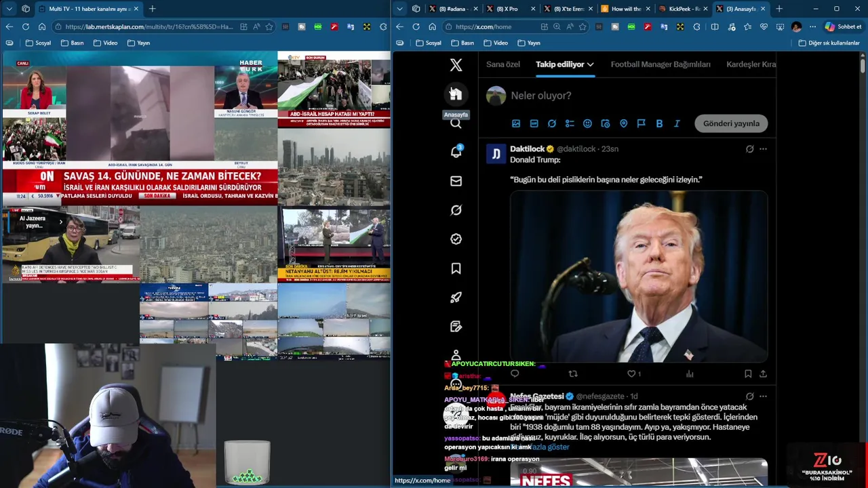Click Sohbet et Copilot button

click(844, 26)
